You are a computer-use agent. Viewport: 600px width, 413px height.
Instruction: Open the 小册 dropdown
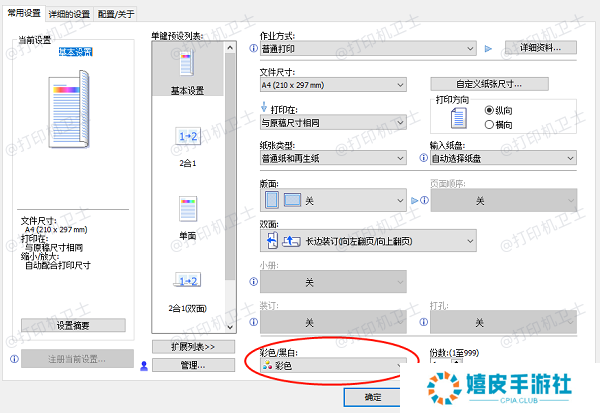(x=333, y=282)
